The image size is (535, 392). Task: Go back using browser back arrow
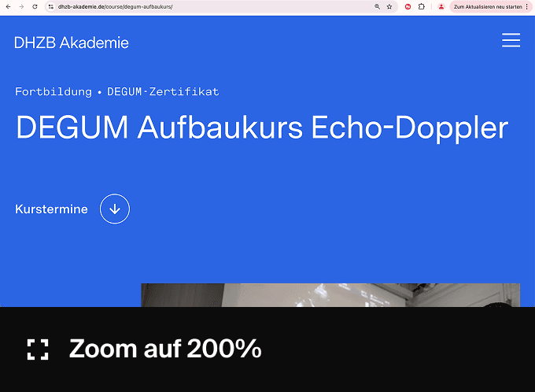pyautogui.click(x=8, y=6)
